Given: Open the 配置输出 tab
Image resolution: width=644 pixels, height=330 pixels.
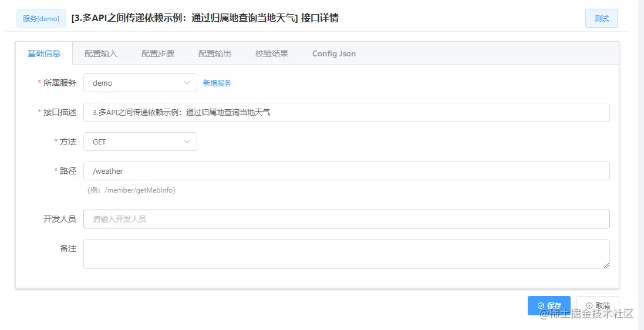Looking at the screenshot, I should pos(215,54).
